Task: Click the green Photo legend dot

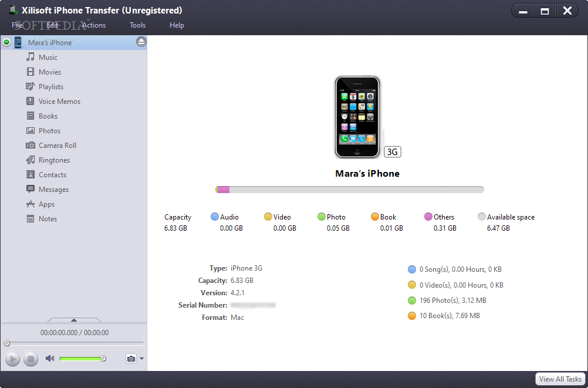Action: pyautogui.click(x=322, y=217)
